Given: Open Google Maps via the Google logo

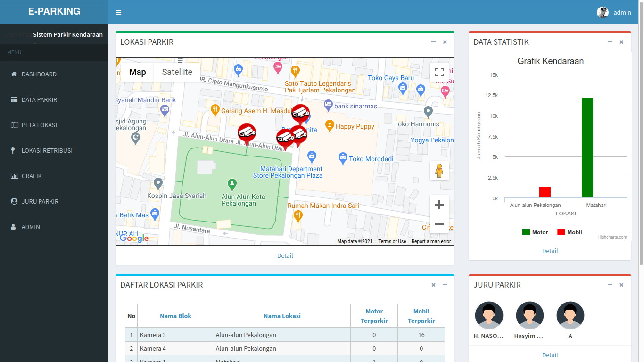Looking at the screenshot, I should point(134,239).
